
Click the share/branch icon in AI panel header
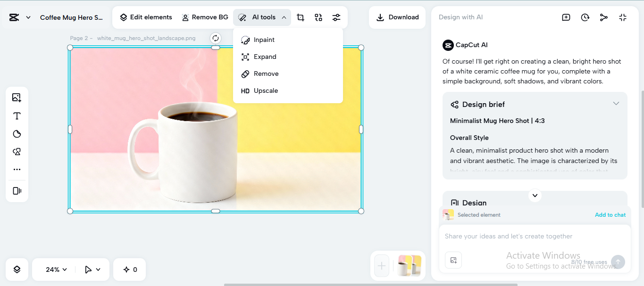[604, 17]
